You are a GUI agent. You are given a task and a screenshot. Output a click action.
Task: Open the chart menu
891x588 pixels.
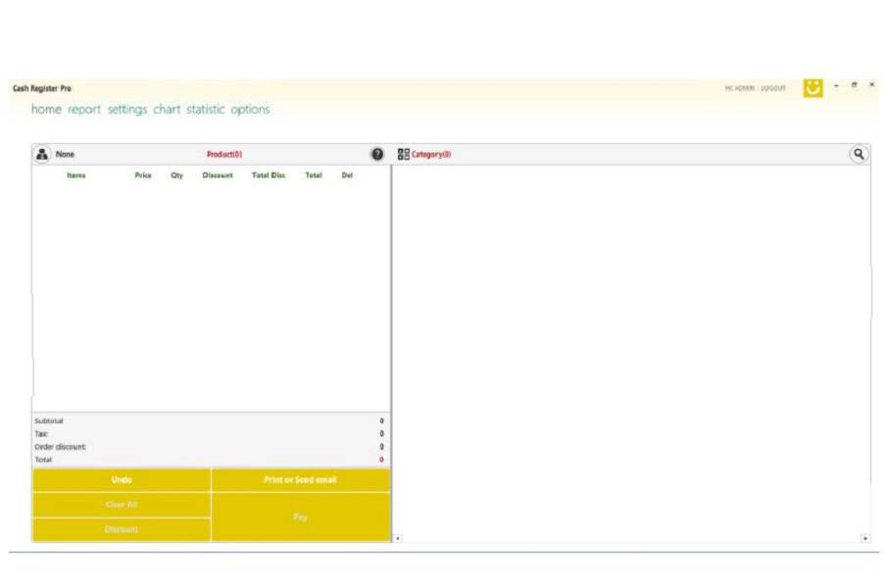162,109
